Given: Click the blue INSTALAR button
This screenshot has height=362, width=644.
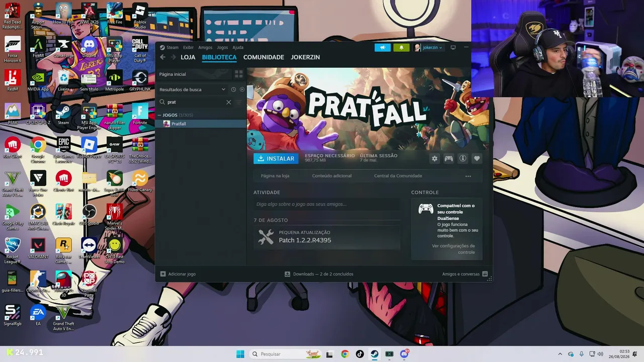Looking at the screenshot, I should [276, 158].
